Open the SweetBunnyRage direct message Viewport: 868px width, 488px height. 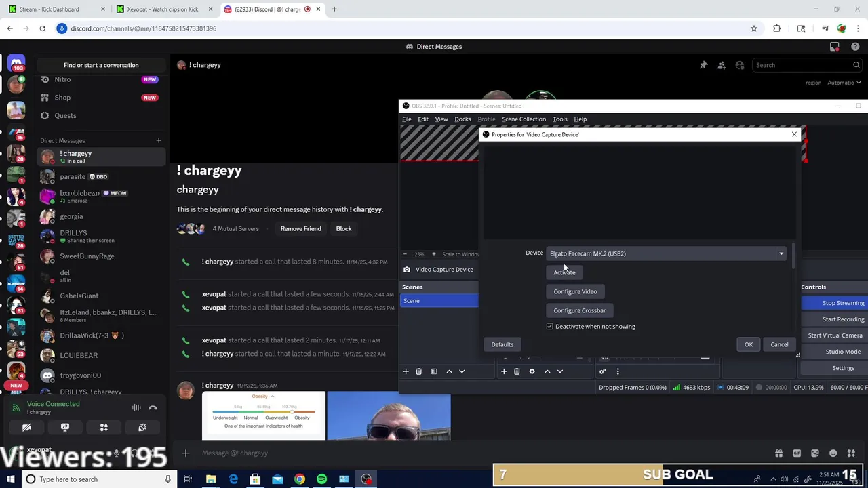pyautogui.click(x=101, y=256)
